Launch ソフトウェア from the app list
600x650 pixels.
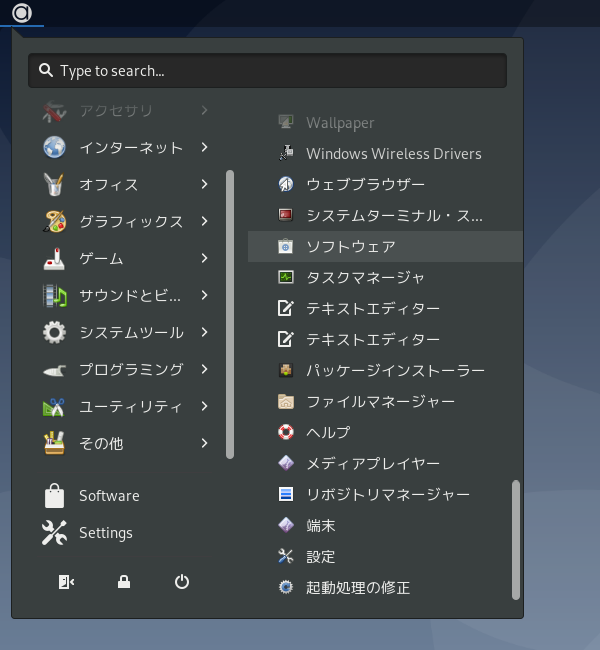point(385,246)
